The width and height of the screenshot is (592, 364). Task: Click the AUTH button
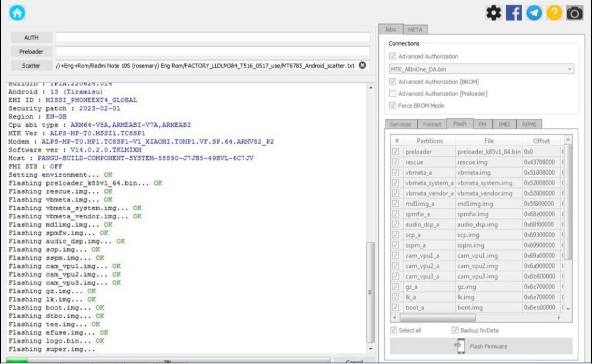[32, 37]
